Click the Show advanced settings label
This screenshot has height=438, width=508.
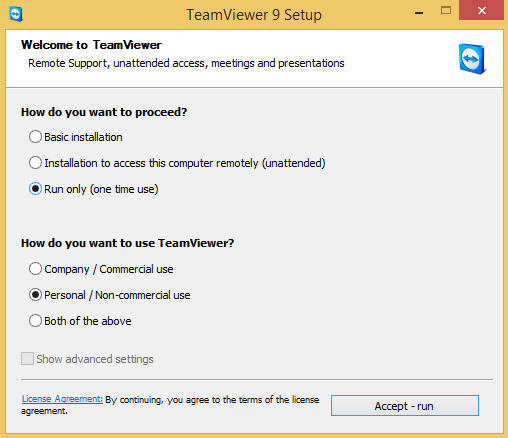(x=95, y=359)
